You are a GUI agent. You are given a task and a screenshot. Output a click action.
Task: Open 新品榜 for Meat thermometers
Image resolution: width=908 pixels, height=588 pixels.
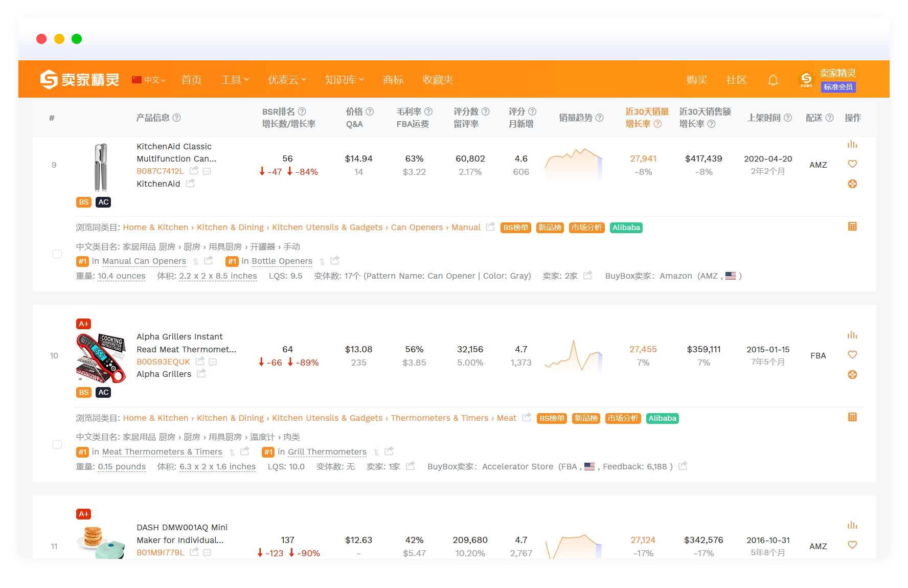[x=586, y=418]
